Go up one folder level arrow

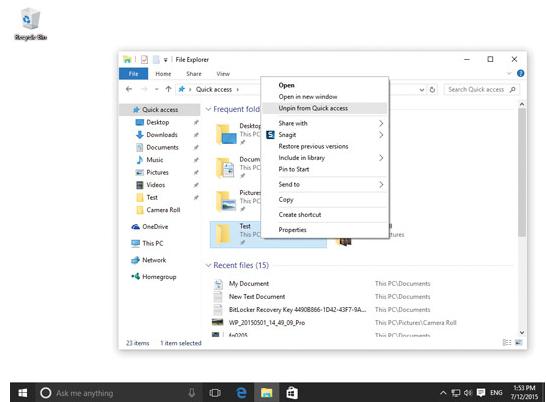(x=169, y=89)
